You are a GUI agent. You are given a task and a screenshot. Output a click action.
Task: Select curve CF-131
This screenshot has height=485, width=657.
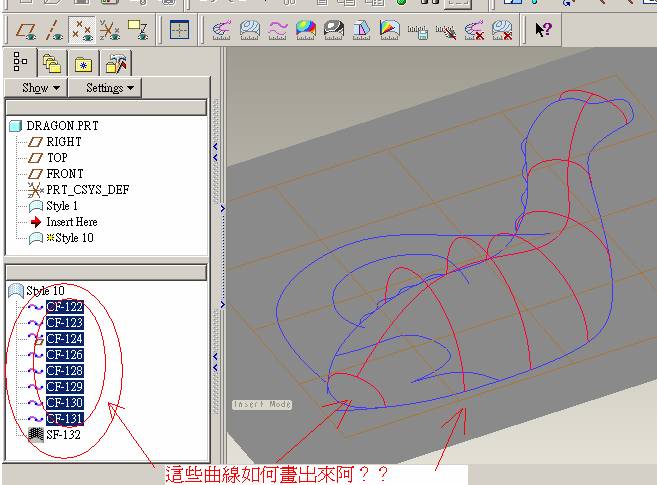pos(65,418)
